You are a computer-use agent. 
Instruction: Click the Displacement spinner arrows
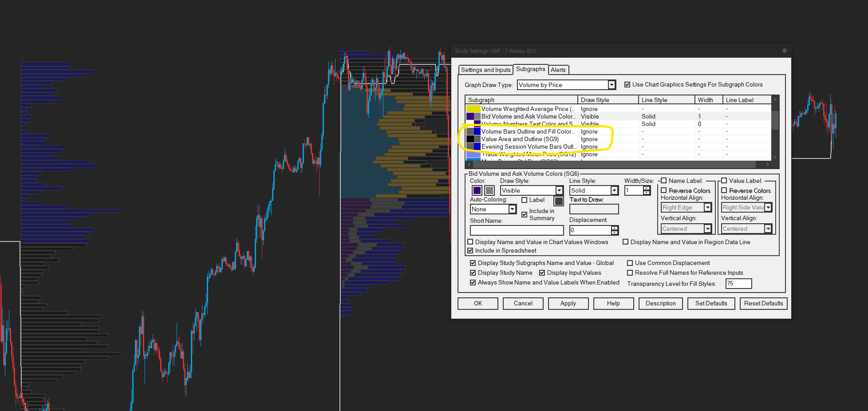pyautogui.click(x=615, y=230)
